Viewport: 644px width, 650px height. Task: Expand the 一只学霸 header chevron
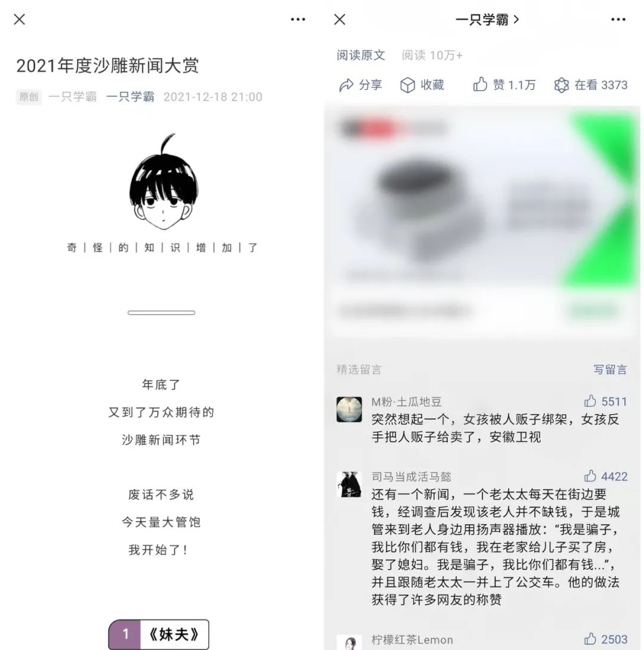(516, 20)
